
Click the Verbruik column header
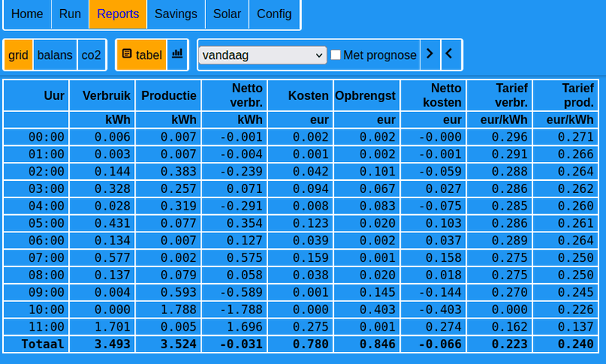102,95
